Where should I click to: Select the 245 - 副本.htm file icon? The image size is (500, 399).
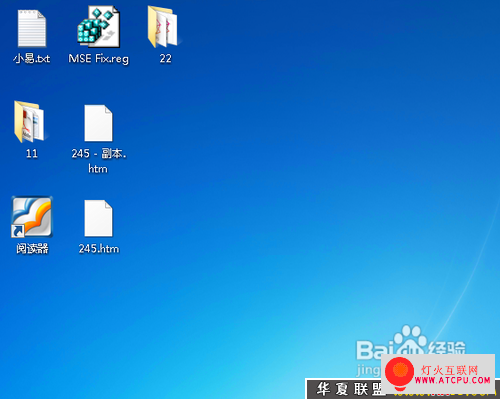[x=98, y=123]
